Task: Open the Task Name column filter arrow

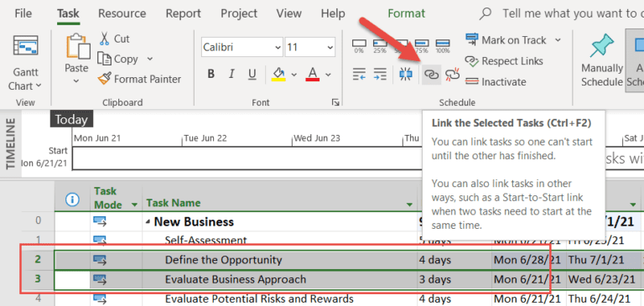Action: pyautogui.click(x=409, y=205)
